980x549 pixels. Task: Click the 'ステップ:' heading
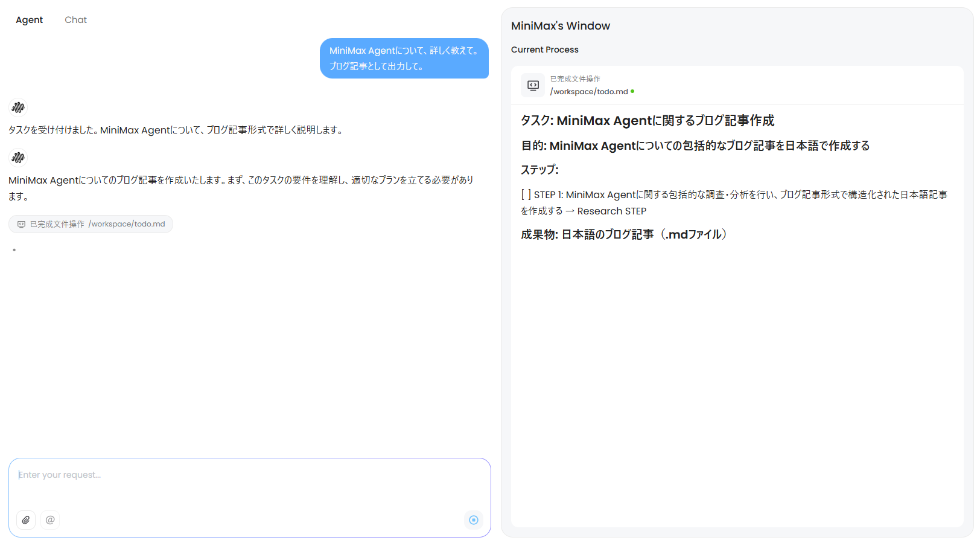tap(540, 170)
